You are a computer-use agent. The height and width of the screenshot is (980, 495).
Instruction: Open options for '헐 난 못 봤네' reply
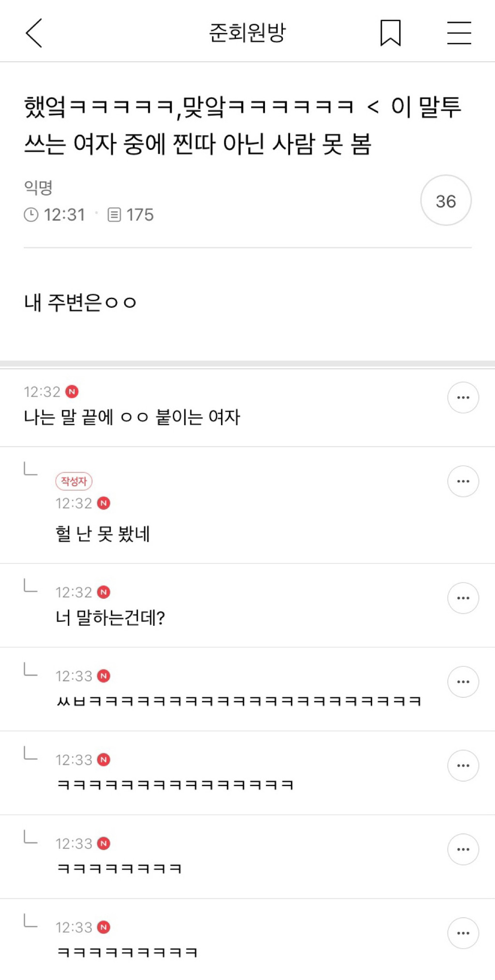pos(463,481)
